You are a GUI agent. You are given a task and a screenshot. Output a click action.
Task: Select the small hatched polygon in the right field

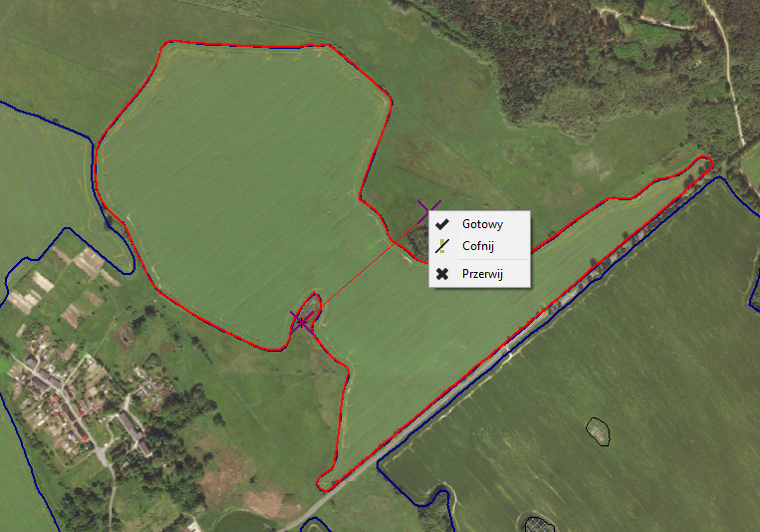point(598,431)
